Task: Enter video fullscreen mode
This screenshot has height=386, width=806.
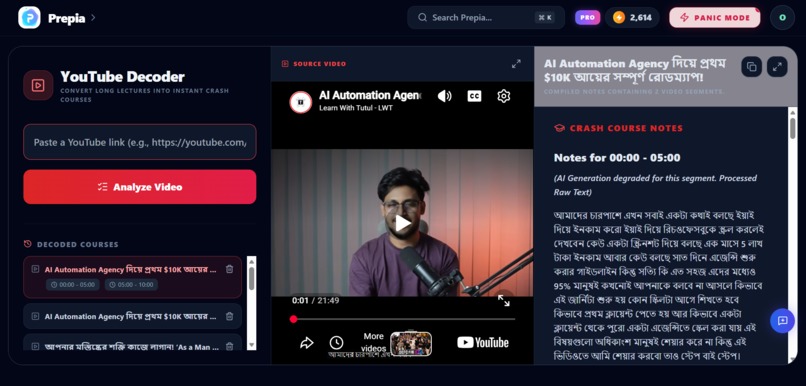Action: click(504, 301)
